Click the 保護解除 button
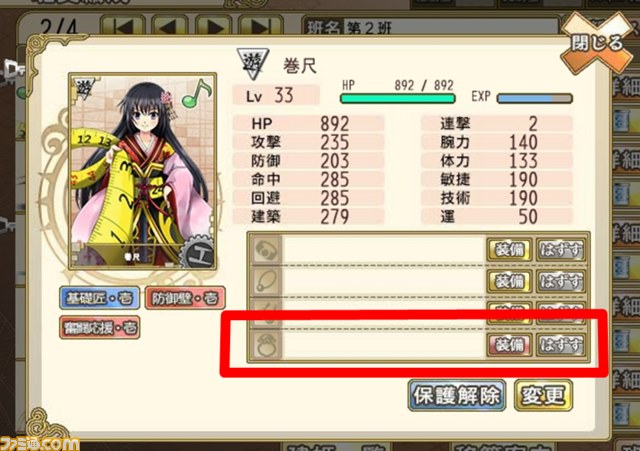The image size is (640, 451). [457, 395]
